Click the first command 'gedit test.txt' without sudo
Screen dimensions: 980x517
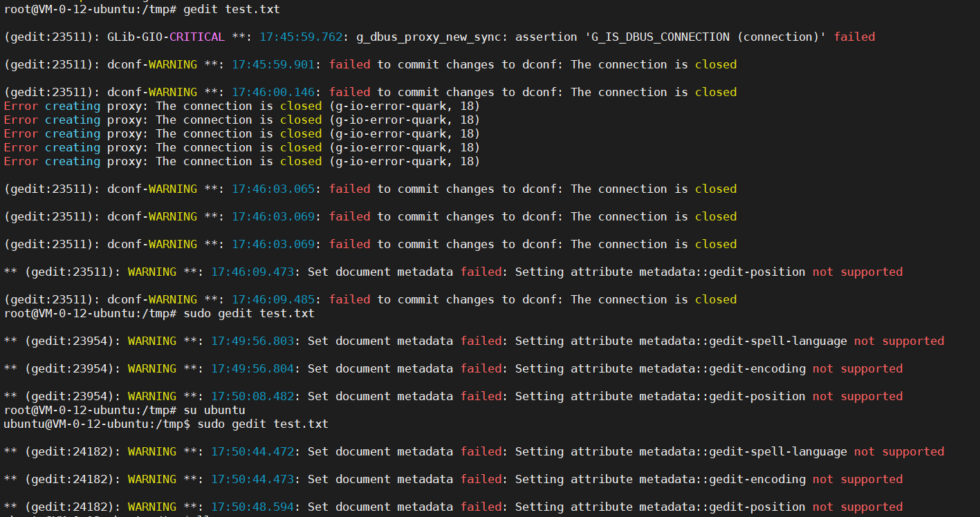tap(232, 9)
